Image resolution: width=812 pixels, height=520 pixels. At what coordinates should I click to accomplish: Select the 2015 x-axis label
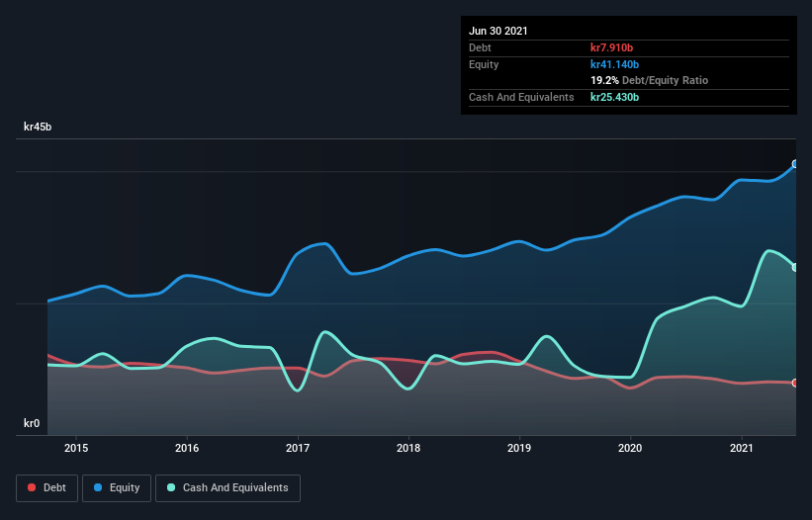[x=76, y=448]
